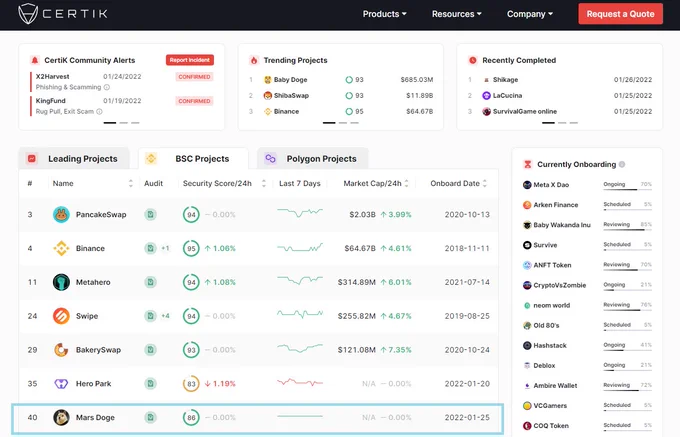This screenshot has height=437, width=680.
Task: Open the Products dropdown menu
Action: point(384,14)
